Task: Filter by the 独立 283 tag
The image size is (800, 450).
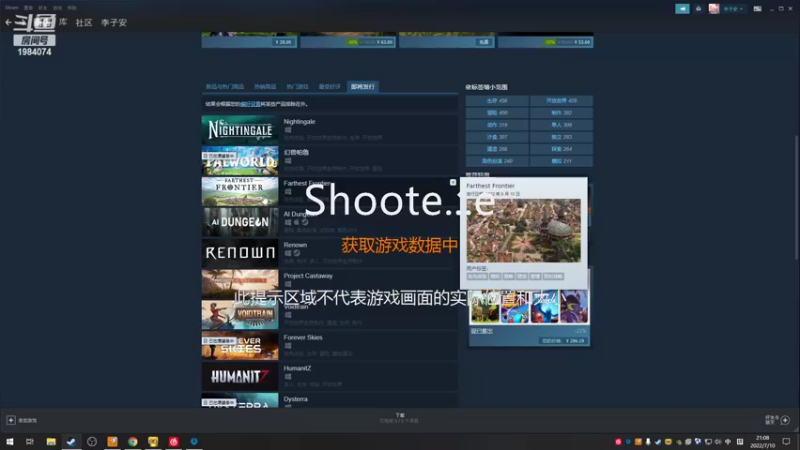Action: tap(561, 137)
